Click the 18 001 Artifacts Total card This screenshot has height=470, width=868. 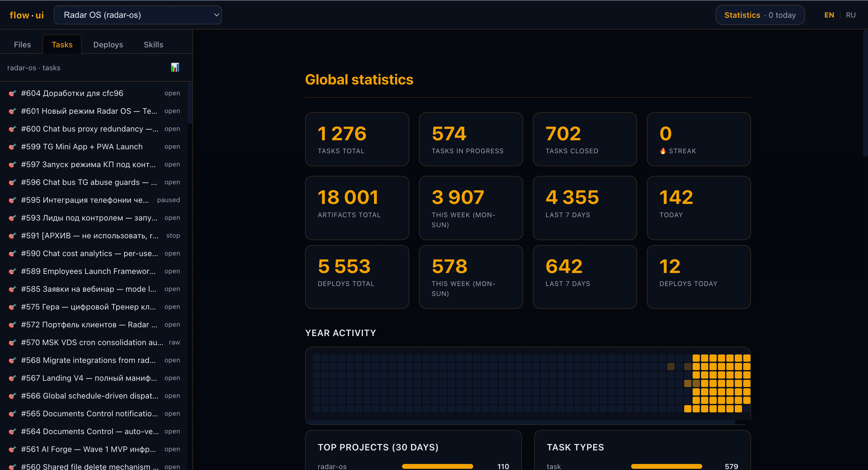click(x=357, y=208)
